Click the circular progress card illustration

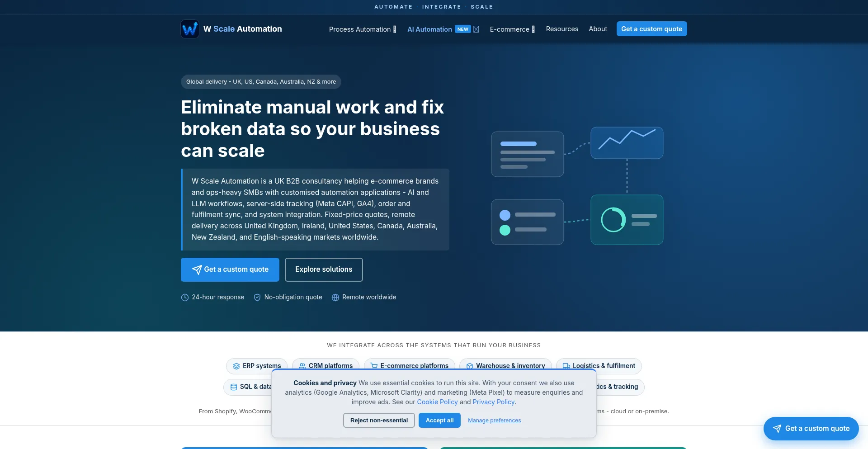tap(627, 220)
